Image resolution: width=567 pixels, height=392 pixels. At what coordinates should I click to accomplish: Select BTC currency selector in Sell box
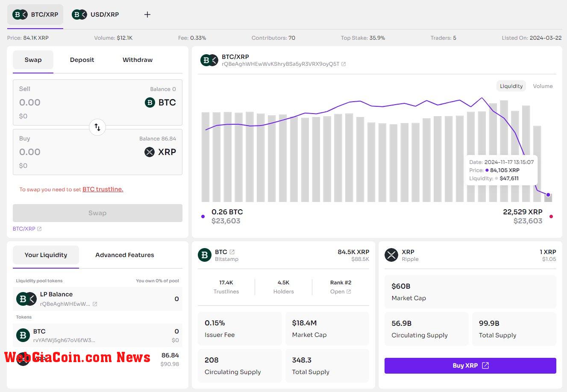click(x=161, y=102)
